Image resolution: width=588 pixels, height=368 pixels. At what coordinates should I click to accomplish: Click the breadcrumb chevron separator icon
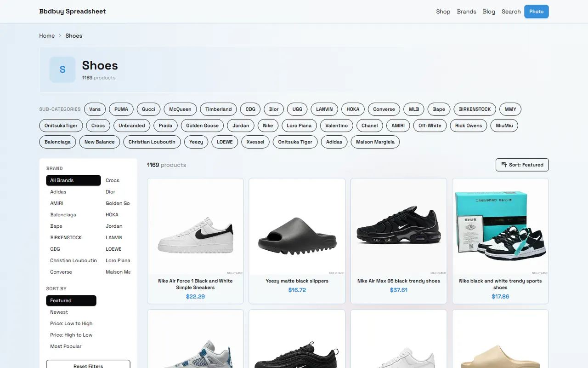(x=60, y=36)
